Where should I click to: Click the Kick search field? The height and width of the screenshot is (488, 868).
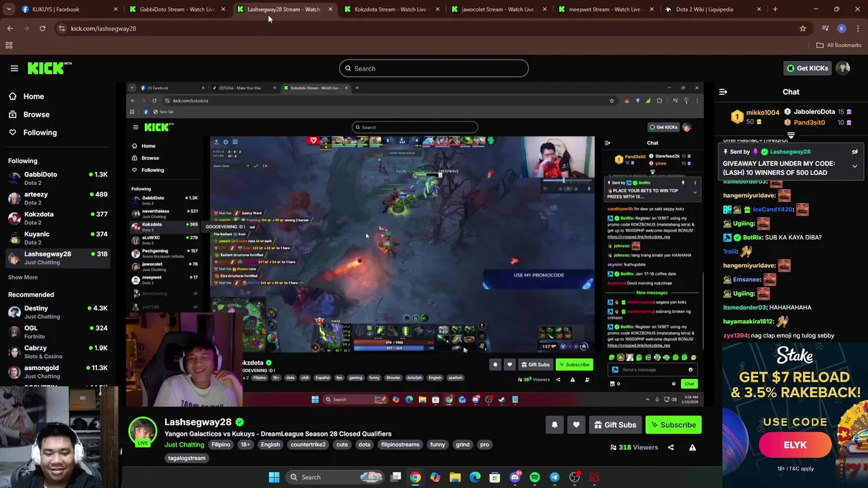coord(434,68)
